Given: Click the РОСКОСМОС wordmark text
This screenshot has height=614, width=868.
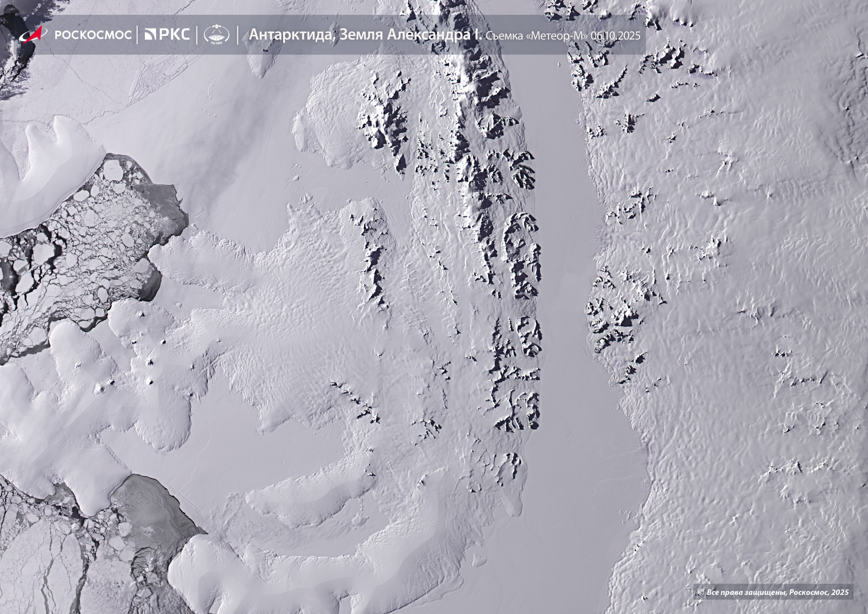Looking at the screenshot, I should click(x=93, y=35).
